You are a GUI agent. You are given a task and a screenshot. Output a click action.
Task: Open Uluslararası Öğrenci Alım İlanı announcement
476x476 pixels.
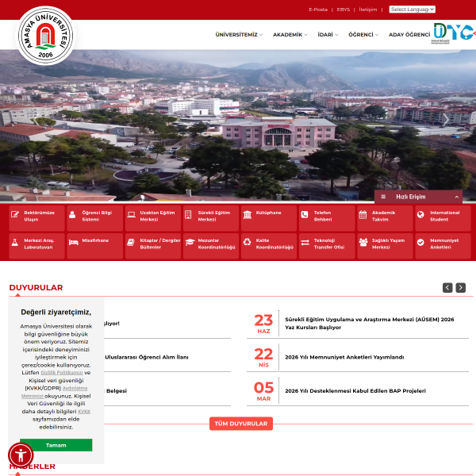pos(146,357)
